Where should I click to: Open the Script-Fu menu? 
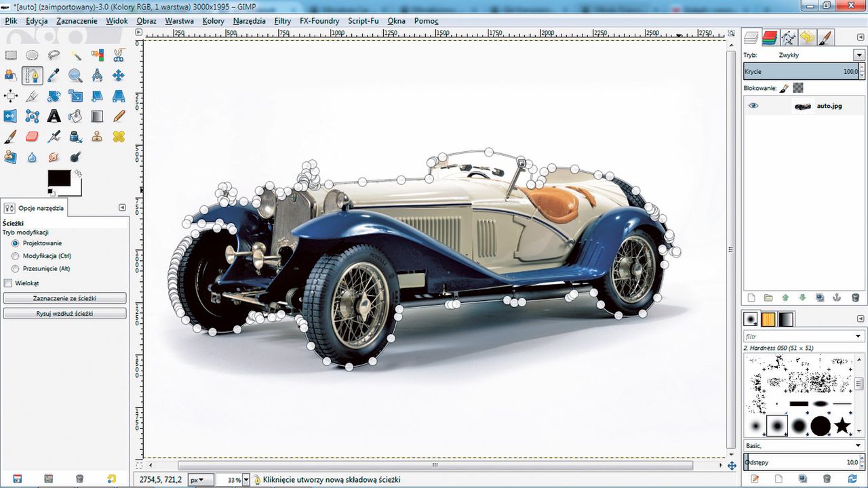363,21
